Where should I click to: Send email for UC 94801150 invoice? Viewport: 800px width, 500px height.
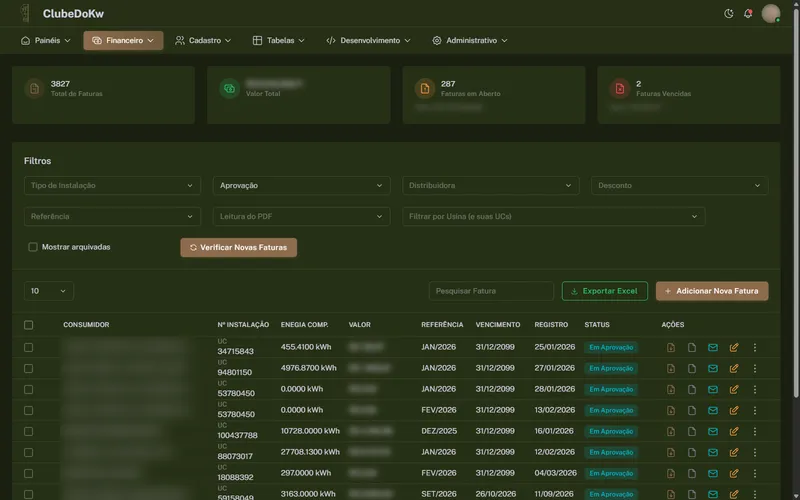click(713, 368)
